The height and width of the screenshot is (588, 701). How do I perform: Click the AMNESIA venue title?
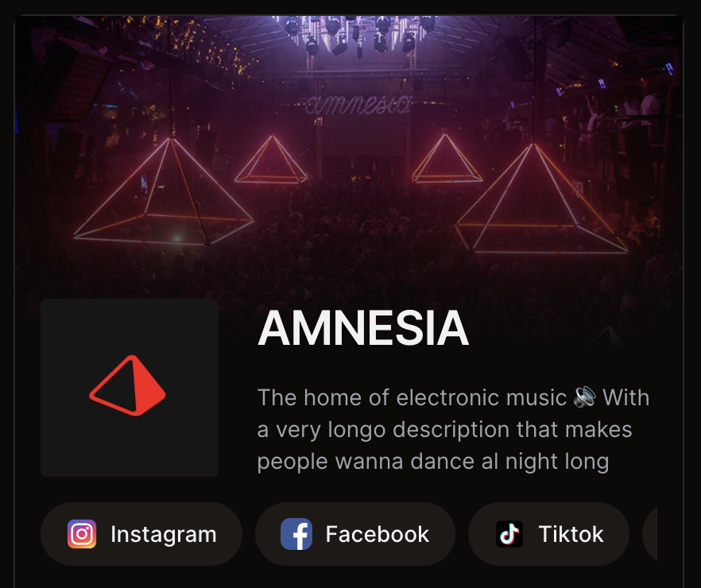[x=363, y=328]
